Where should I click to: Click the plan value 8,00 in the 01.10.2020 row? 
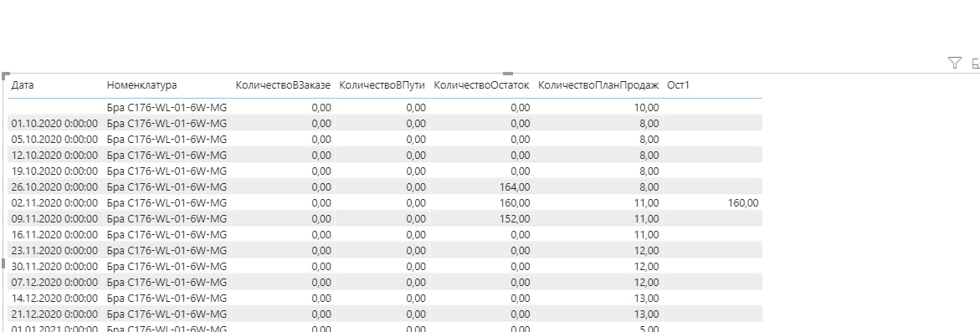click(x=649, y=123)
